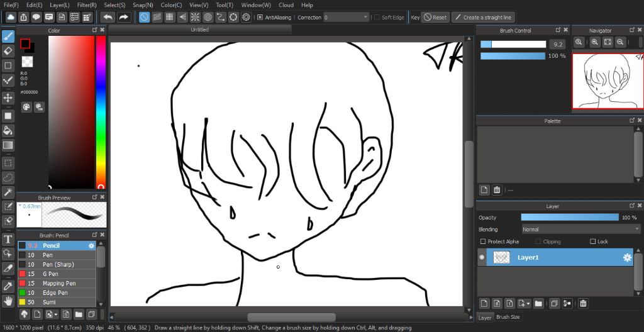Select the Hand tool
Screen dimensions: 644x332
(x=8, y=301)
